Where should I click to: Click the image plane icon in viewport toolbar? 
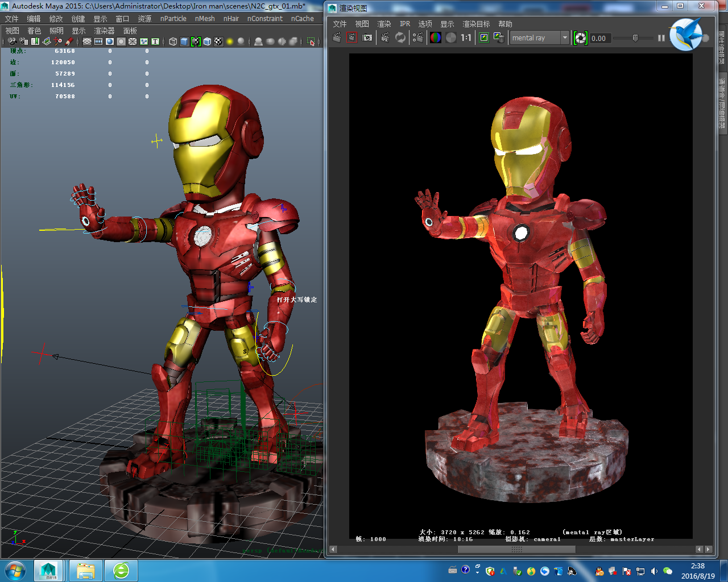click(x=47, y=41)
